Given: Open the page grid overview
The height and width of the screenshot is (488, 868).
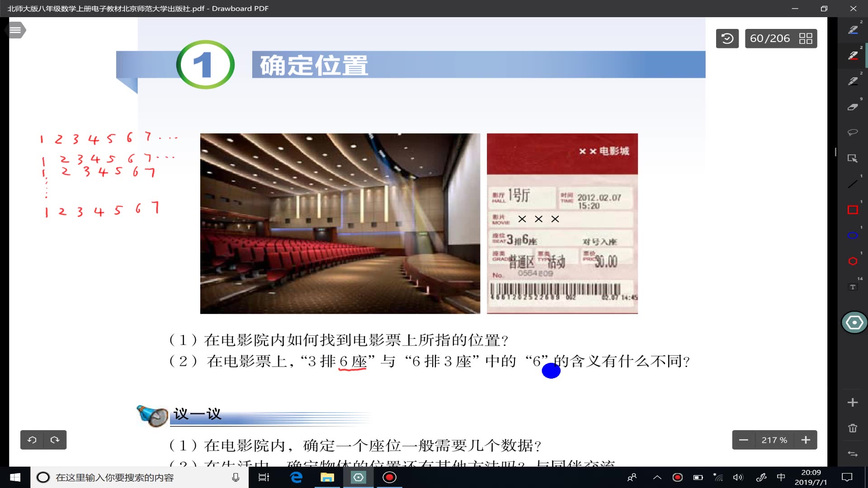Looking at the screenshot, I should [x=807, y=38].
